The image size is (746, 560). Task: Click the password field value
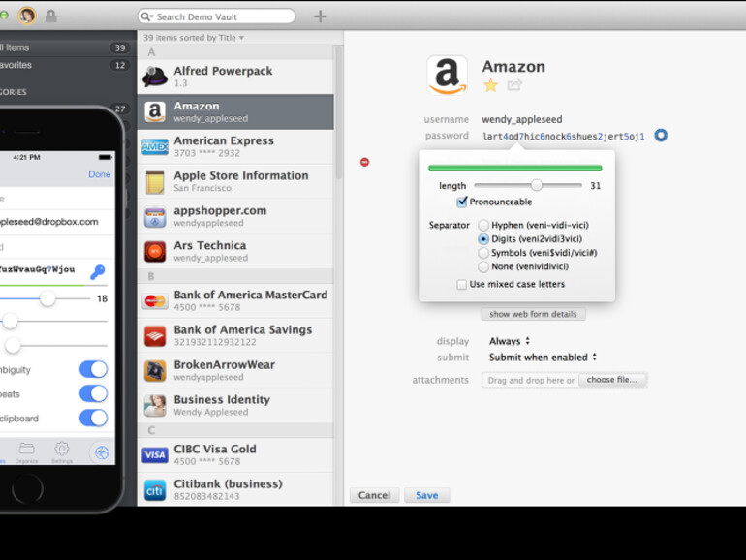(563, 137)
